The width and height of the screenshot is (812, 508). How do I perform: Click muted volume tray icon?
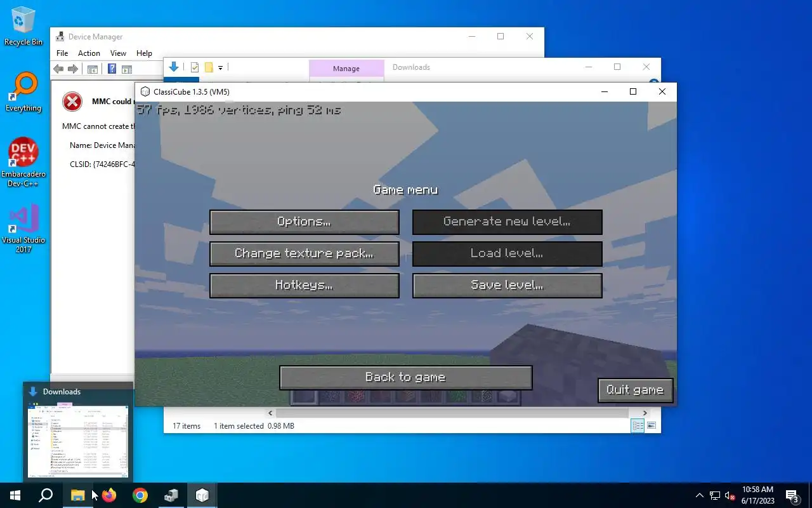point(730,495)
